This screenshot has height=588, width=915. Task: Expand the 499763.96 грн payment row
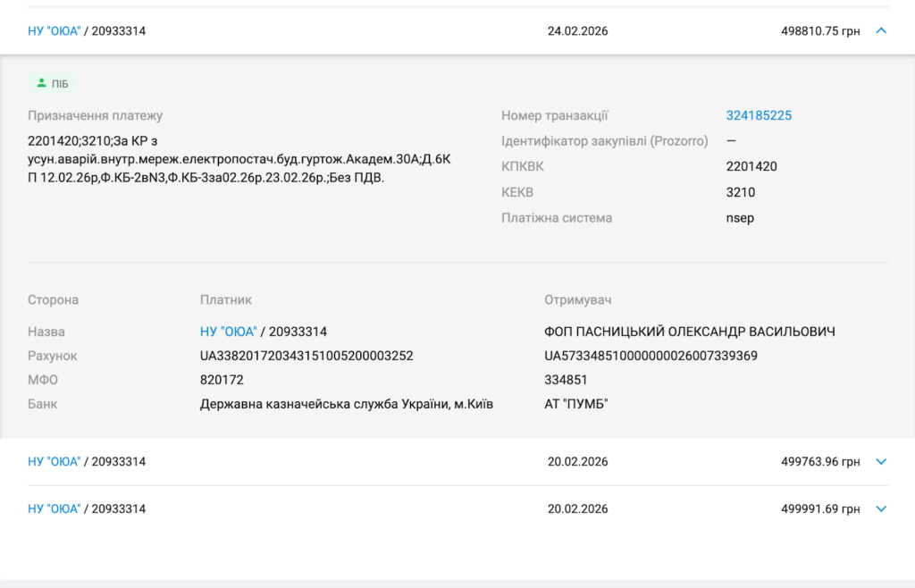(881, 462)
